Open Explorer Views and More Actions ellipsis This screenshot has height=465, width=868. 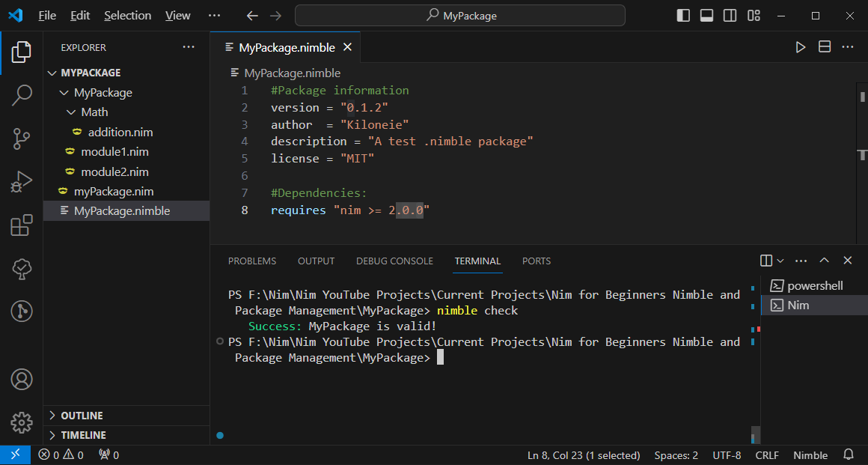(189, 47)
